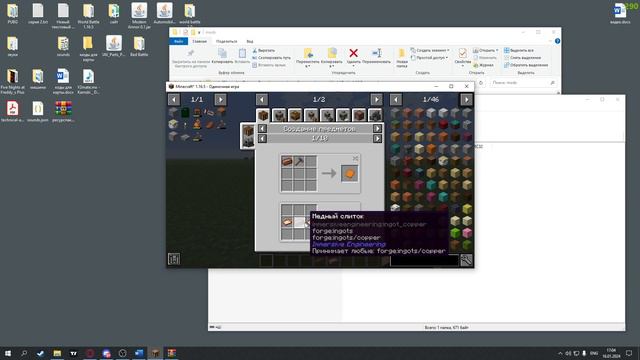Image resolution: width=640 pixels, height=360 pixels.
Task: Click the crafting table catalyst icon beside recipes
Action: pyautogui.click(x=248, y=131)
